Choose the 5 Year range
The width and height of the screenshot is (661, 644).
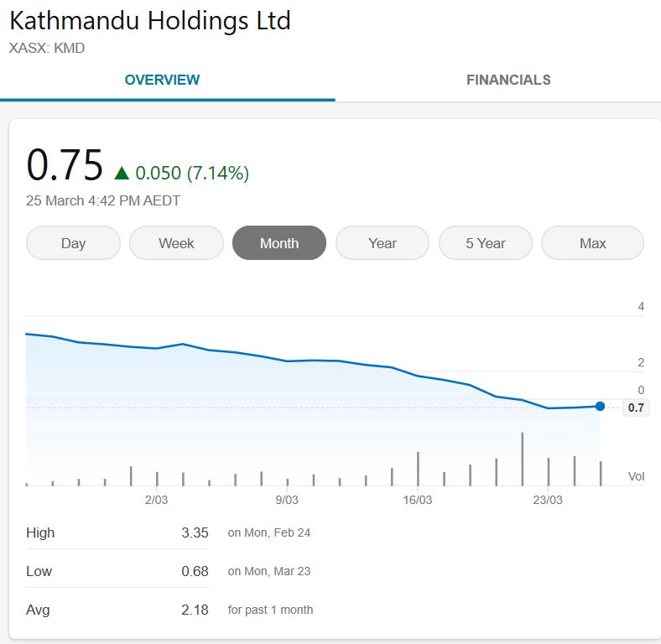coord(486,243)
